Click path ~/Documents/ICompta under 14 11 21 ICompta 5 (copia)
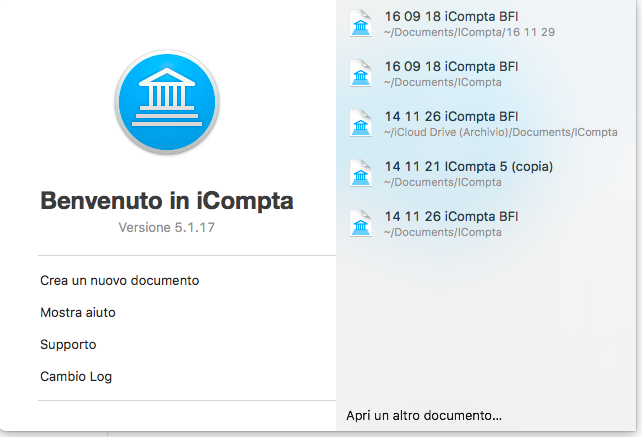Viewport: 642px width, 437px height. click(443, 182)
